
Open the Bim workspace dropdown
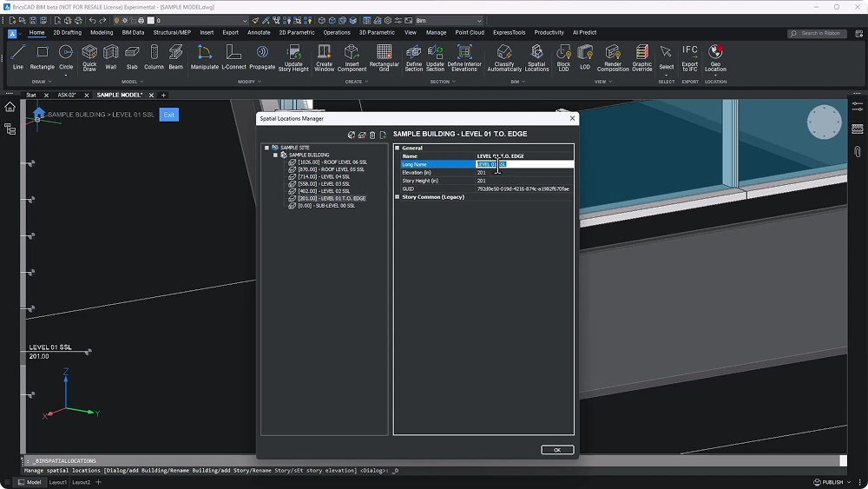(x=478, y=20)
